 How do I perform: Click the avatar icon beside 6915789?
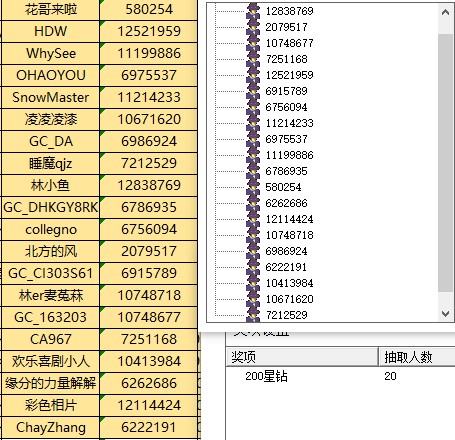(x=253, y=91)
